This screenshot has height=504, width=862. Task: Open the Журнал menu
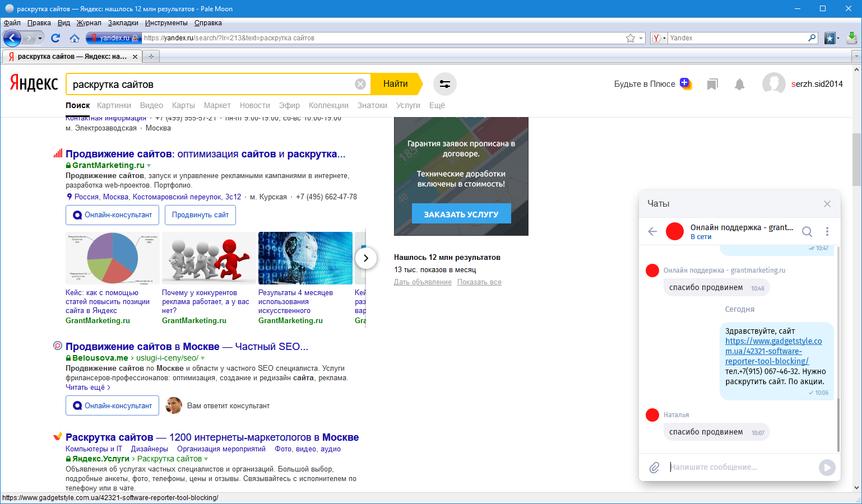tap(89, 23)
